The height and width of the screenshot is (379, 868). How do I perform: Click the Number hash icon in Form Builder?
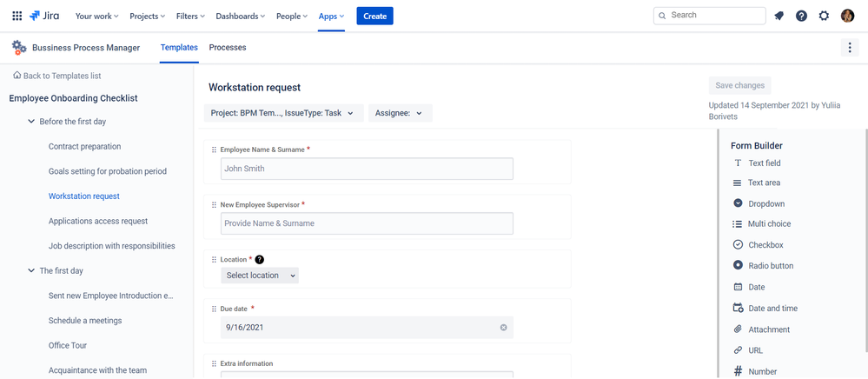point(738,371)
